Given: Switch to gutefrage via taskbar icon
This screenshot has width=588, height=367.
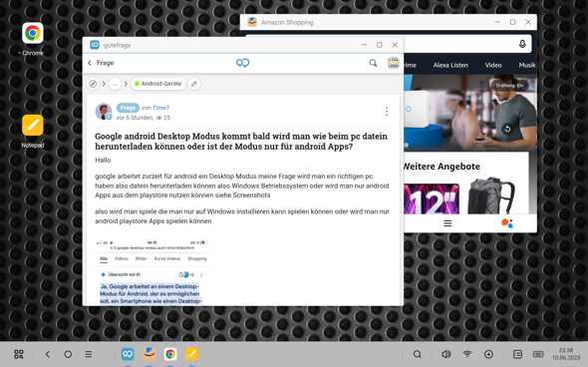Looking at the screenshot, I should coord(128,354).
